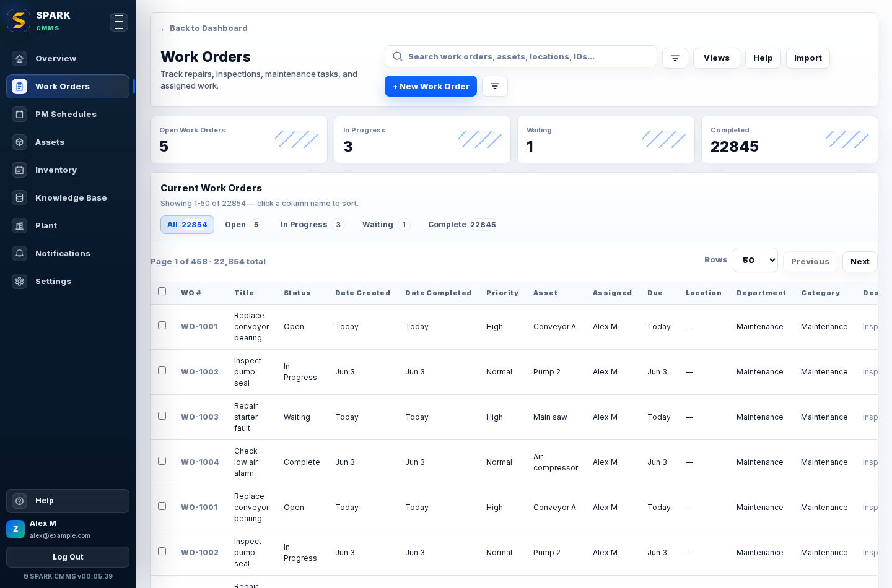Sort by Priority column

coord(502,293)
